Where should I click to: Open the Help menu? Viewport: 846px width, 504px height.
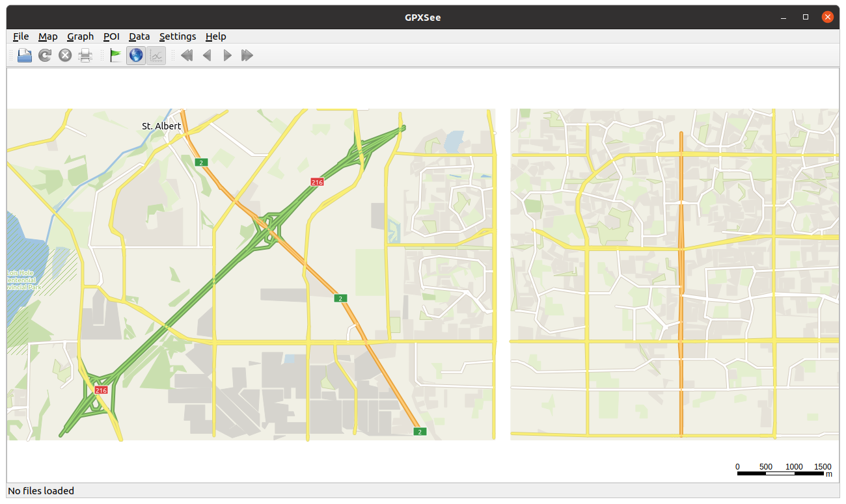pyautogui.click(x=216, y=36)
